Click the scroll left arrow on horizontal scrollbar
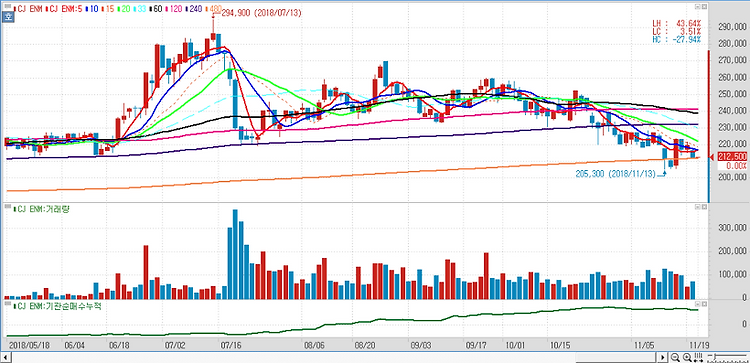750x363 pixels. (x=6, y=357)
